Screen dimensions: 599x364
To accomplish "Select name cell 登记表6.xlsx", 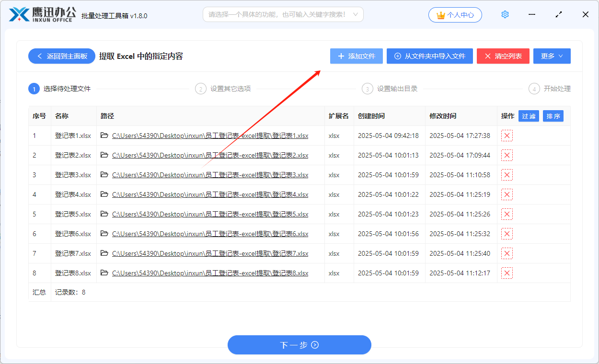I will (73, 234).
